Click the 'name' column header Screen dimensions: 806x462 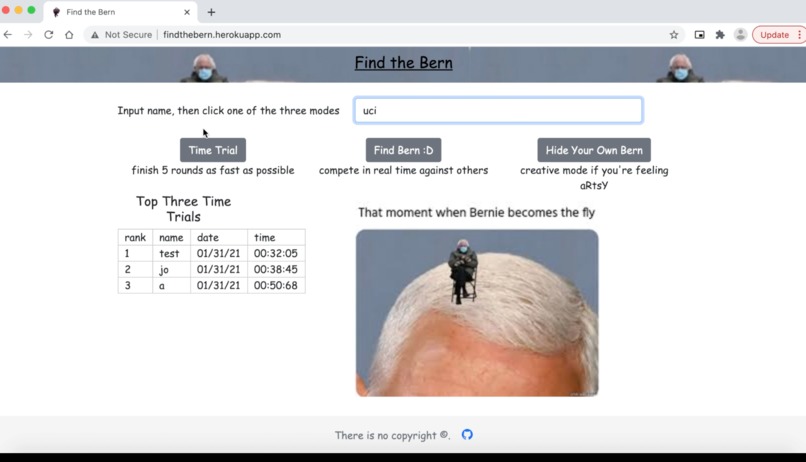coord(172,237)
